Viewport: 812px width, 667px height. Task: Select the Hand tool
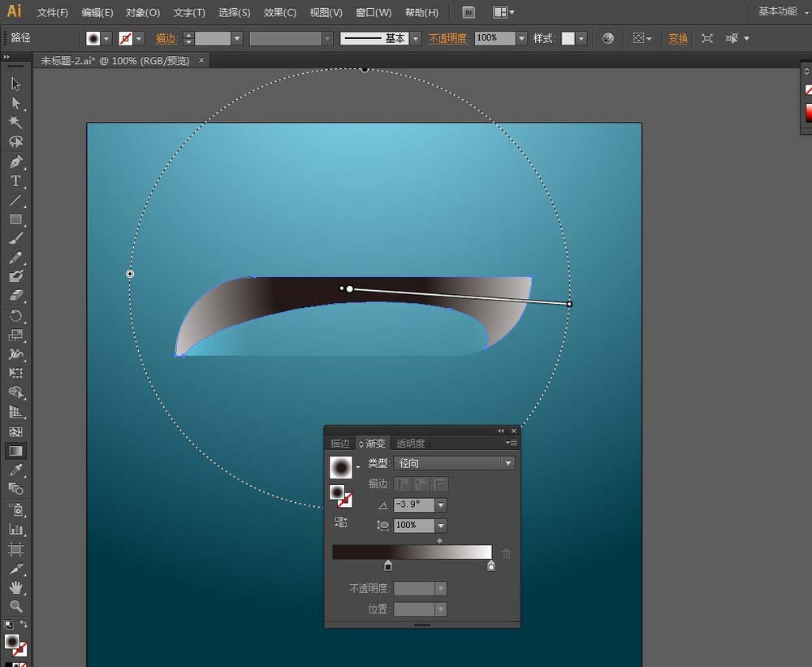pyautogui.click(x=15, y=587)
